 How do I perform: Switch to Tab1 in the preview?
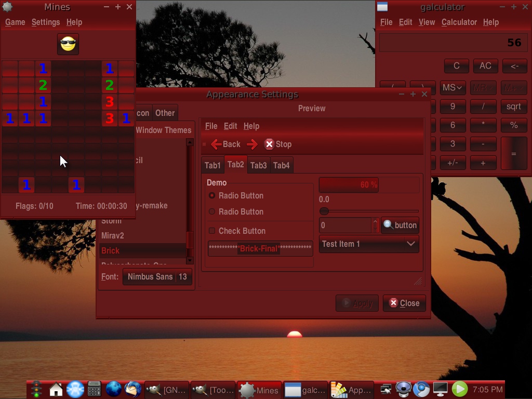(x=212, y=165)
